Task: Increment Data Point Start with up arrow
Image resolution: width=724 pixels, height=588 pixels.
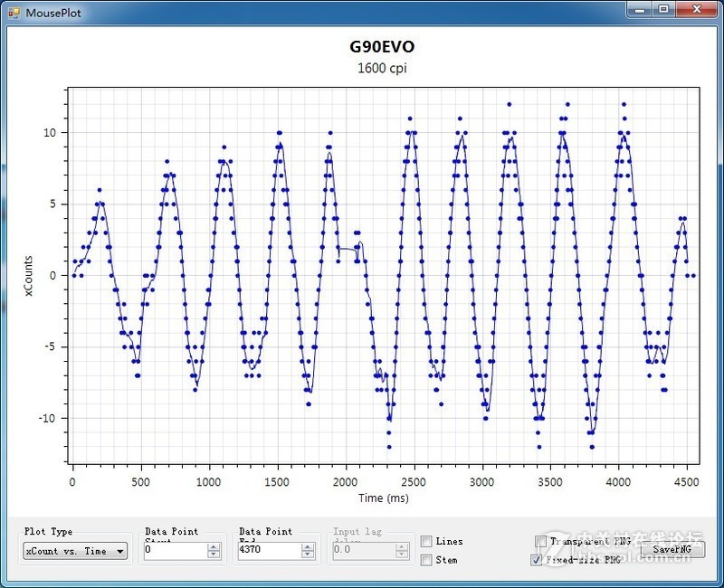Action: 214,546
